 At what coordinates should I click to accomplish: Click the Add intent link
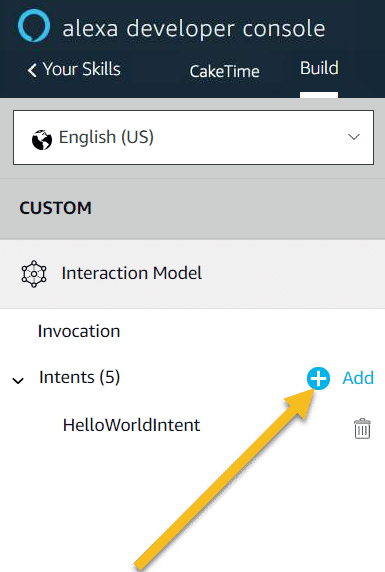[358, 378]
